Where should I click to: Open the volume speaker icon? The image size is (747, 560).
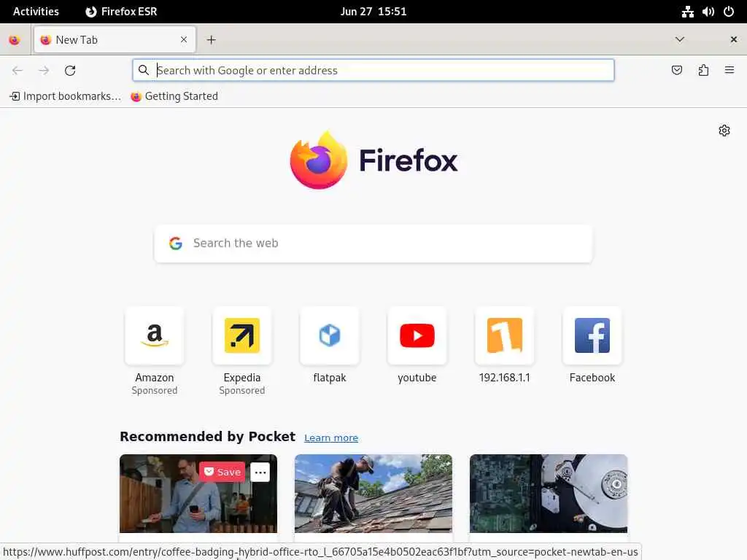pos(708,12)
